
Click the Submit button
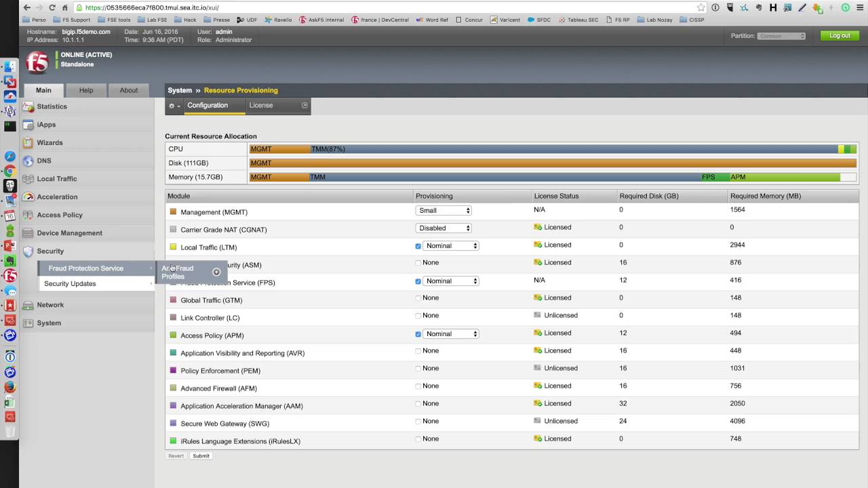(x=201, y=456)
